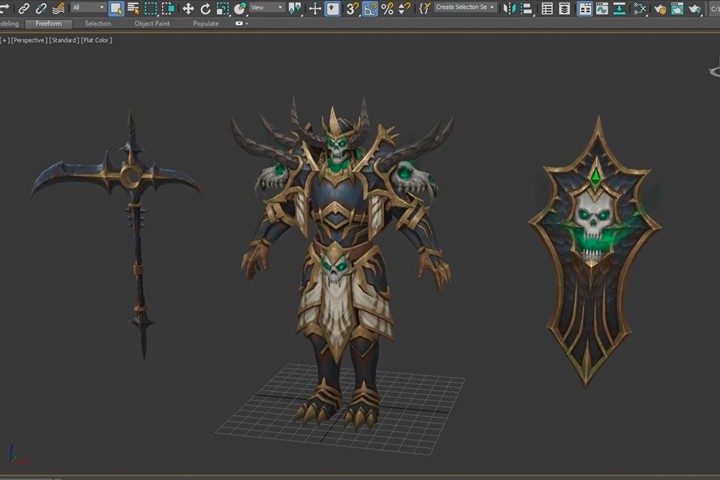Switch to the Freeform ribbon tab

[x=48, y=23]
